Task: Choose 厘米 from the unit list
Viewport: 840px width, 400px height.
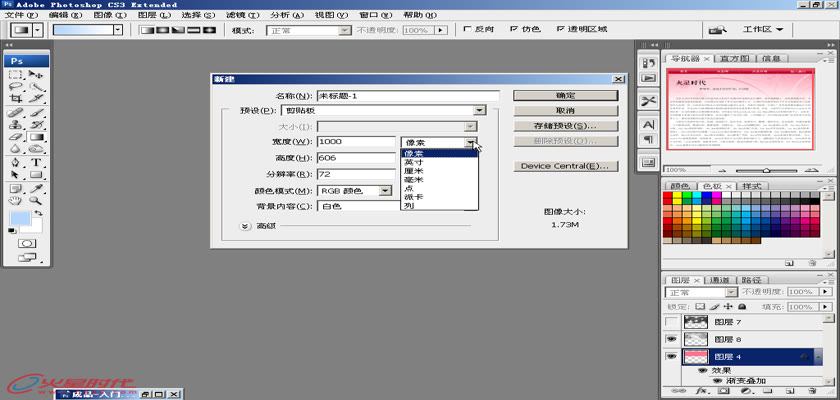Action: tap(414, 171)
